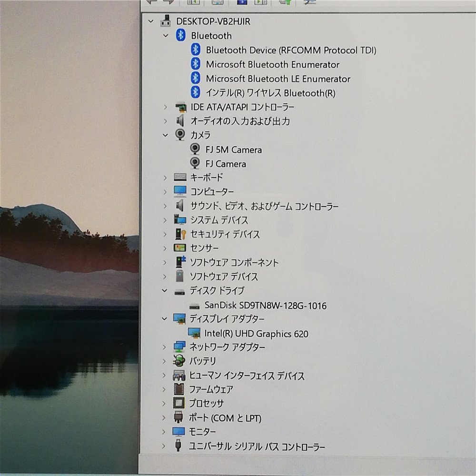Image resolution: width=476 pixels, height=476 pixels.
Task: Click the FJ 5M Camera webcam icon
Action: (x=195, y=149)
